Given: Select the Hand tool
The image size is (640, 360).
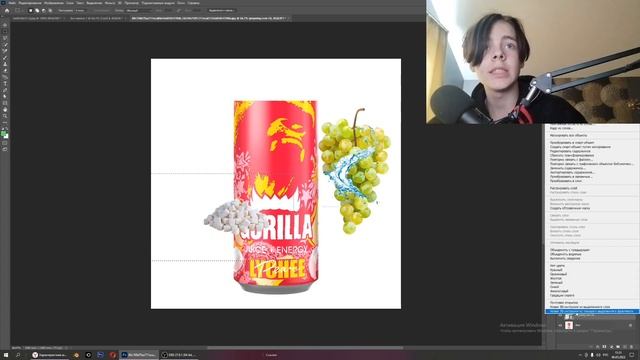Looking at the screenshot, I should tap(5, 109).
